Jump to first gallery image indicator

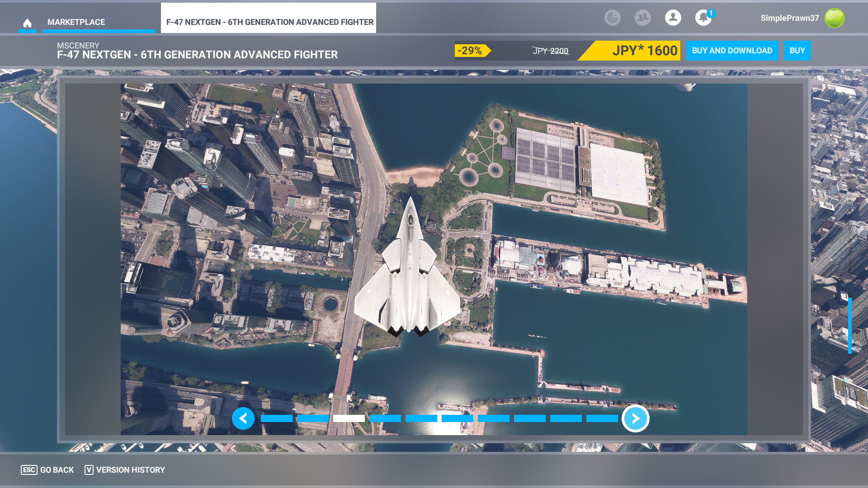[276, 418]
